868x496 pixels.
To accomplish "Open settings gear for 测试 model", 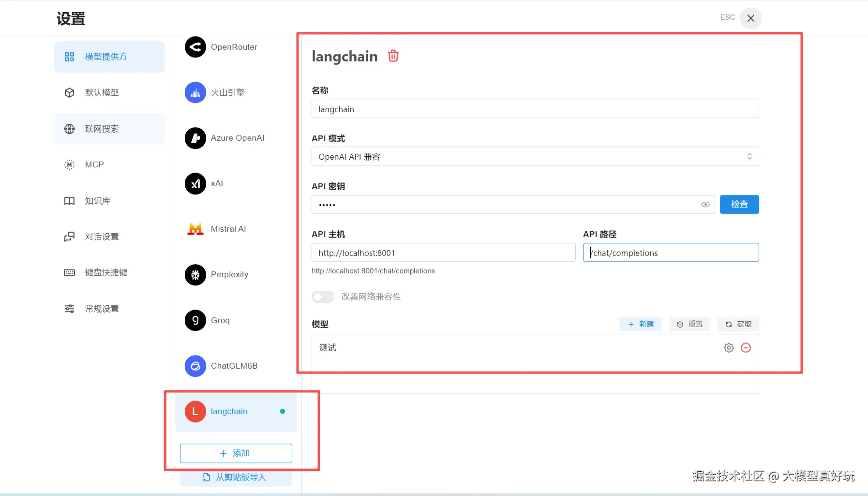I will coord(729,347).
